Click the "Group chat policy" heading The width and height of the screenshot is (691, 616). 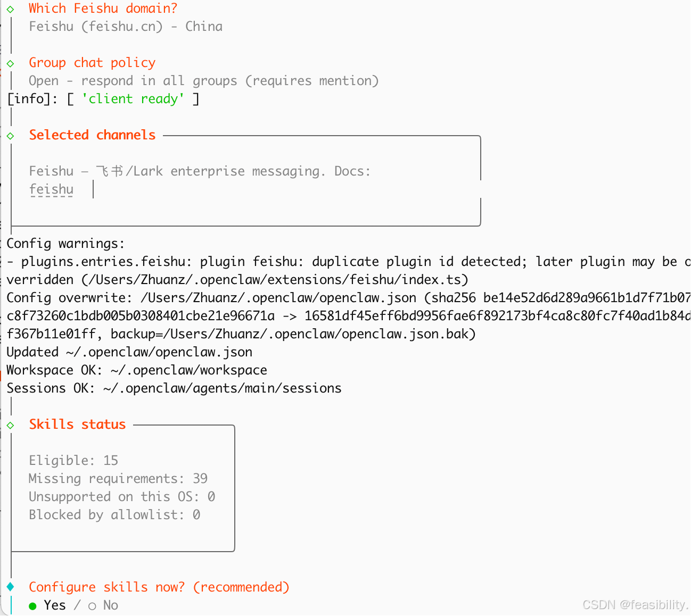pos(92,63)
